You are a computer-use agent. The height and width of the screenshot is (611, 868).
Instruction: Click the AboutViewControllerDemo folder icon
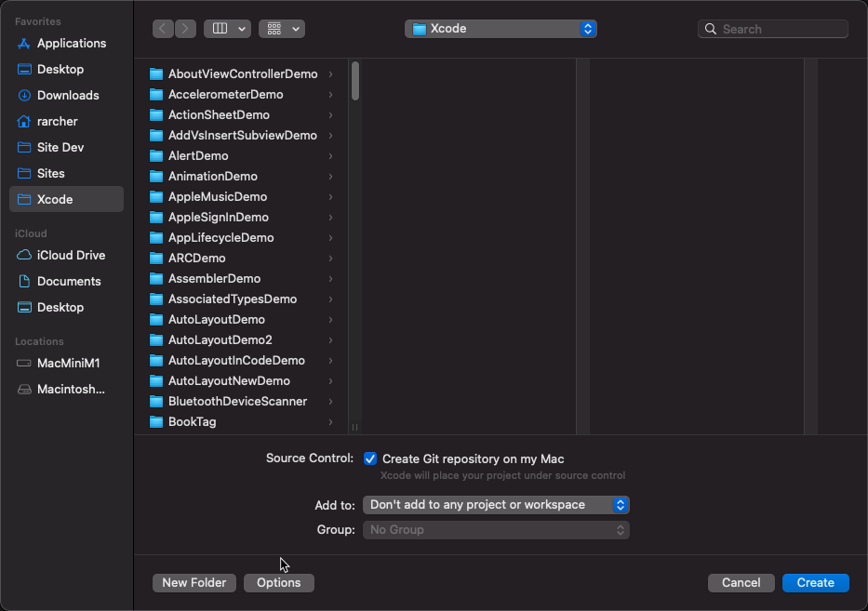pyautogui.click(x=156, y=74)
